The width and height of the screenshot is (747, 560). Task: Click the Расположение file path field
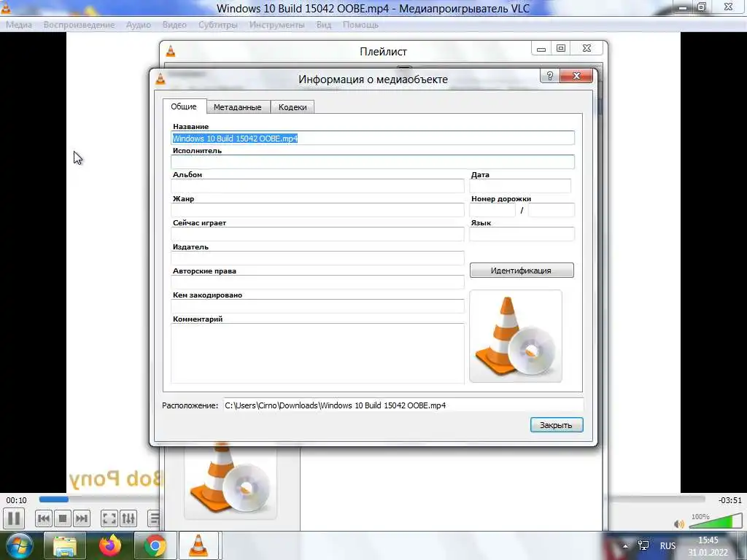(x=403, y=405)
